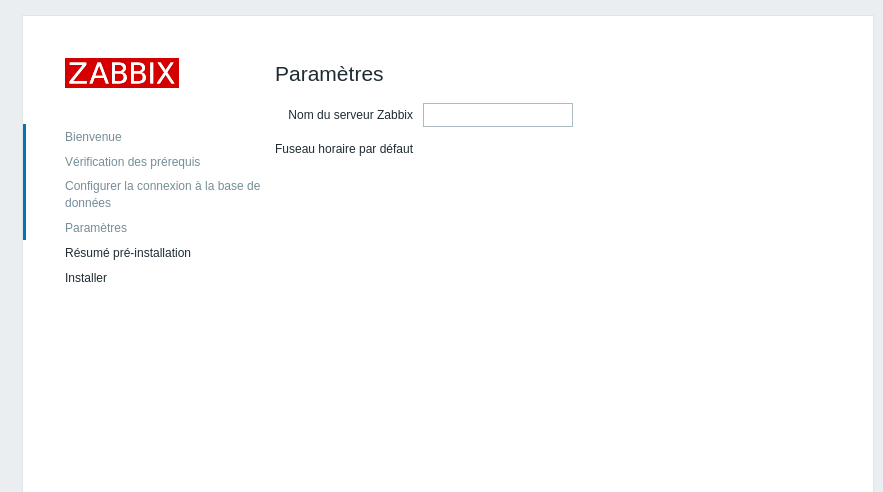Click the grey strip at the right edge

tap(878, 250)
